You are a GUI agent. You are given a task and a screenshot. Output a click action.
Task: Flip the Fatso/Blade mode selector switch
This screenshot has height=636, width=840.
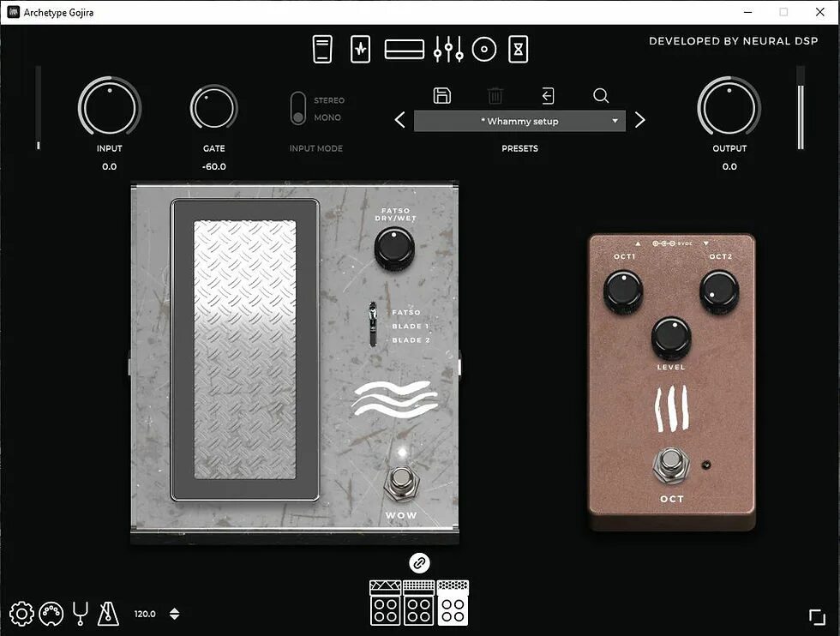pos(372,324)
